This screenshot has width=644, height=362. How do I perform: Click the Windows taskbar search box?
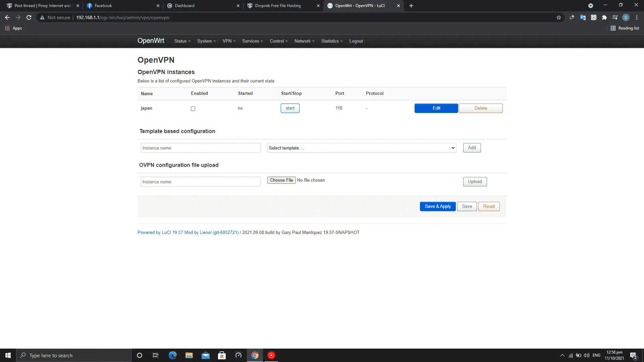point(74,355)
